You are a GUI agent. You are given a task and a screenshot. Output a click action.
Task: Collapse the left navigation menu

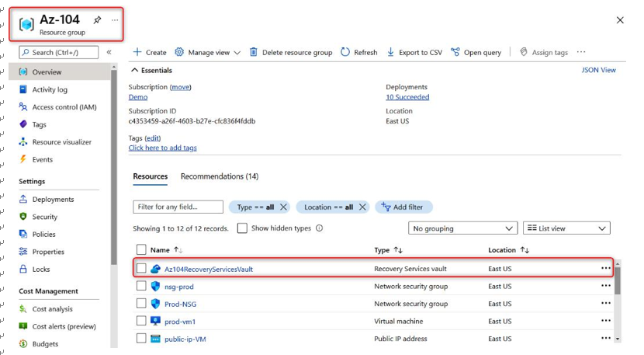(x=109, y=52)
